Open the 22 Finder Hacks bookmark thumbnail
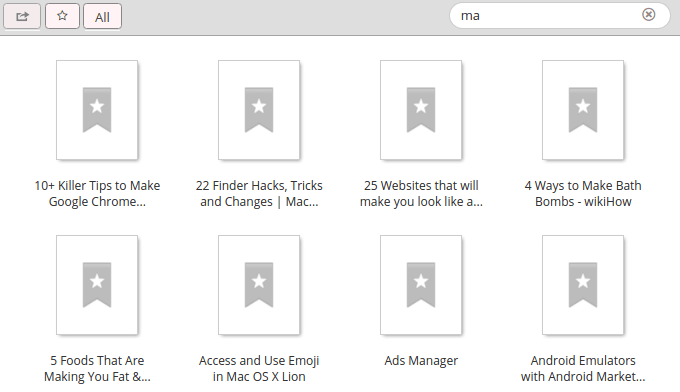This screenshot has width=680, height=392. pos(259,110)
